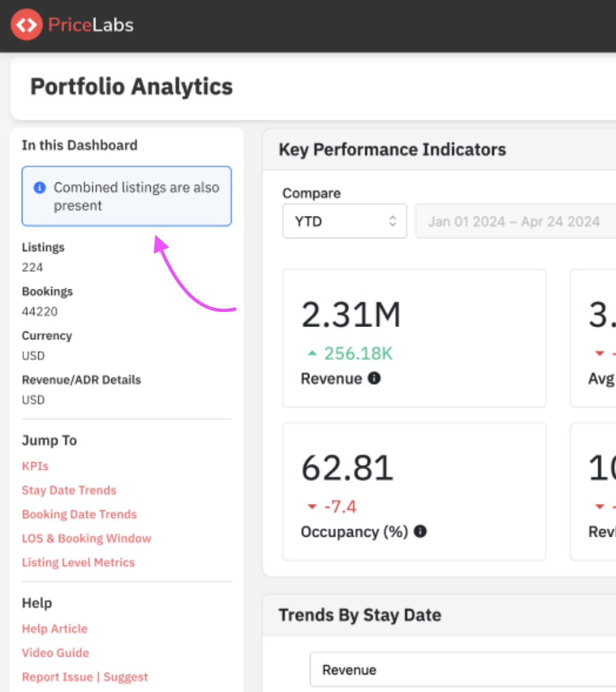The height and width of the screenshot is (692, 616).
Task: Click the green up arrow beside 256.18K
Action: (312, 353)
